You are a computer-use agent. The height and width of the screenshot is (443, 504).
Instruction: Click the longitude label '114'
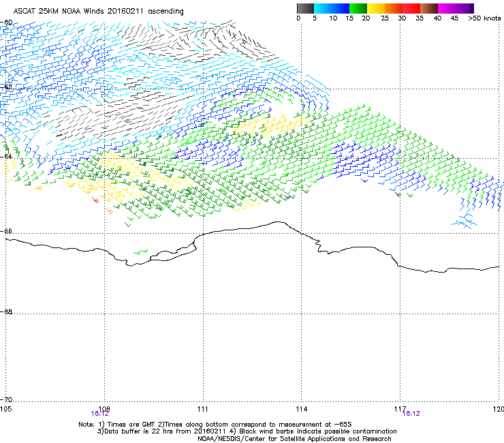pos(302,409)
